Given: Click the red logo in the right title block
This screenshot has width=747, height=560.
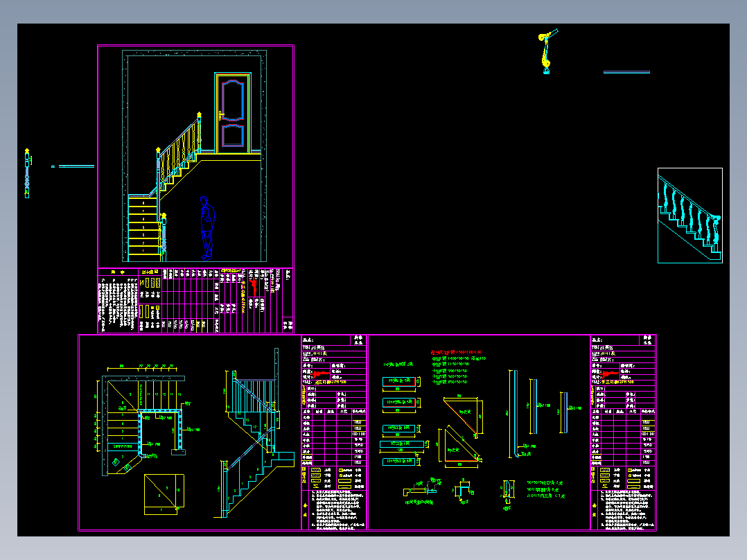Looking at the screenshot, I should [610, 374].
